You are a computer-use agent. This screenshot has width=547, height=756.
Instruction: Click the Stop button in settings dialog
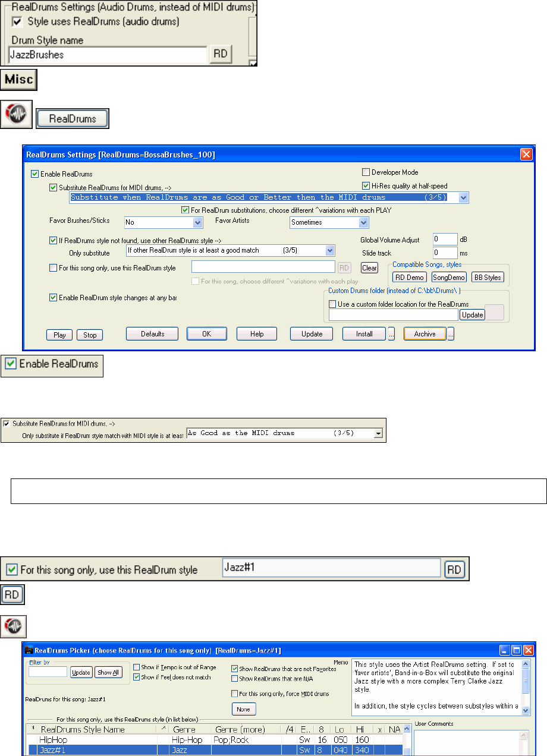coord(90,335)
